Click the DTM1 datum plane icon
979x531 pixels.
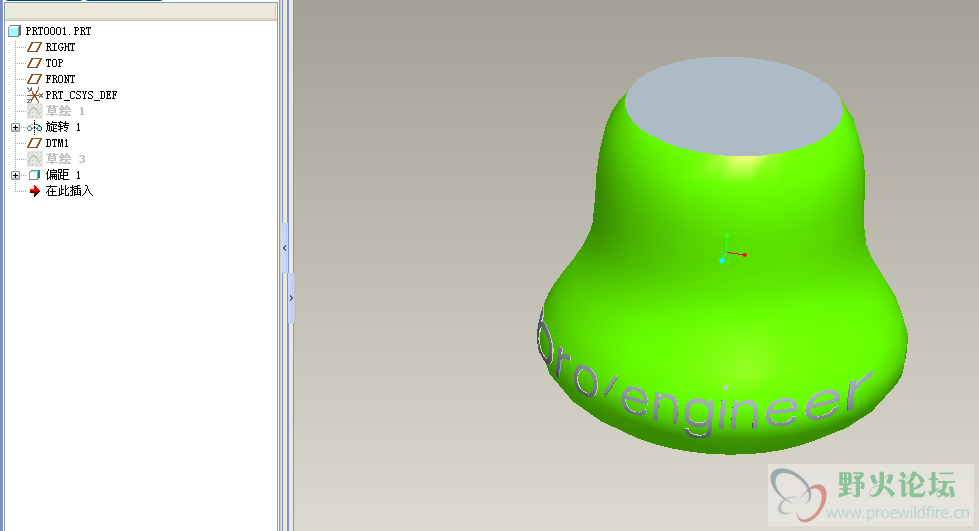[35, 143]
